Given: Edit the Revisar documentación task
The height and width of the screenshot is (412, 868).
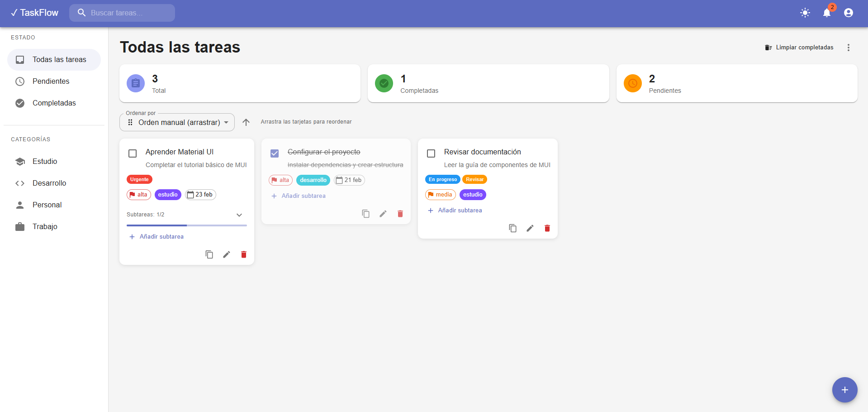Looking at the screenshot, I should [530, 228].
